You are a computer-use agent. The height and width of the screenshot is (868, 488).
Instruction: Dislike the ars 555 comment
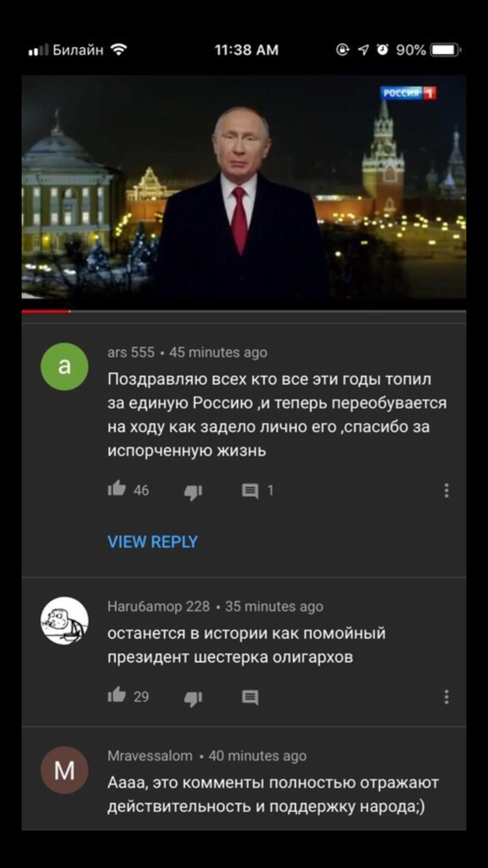tap(193, 492)
